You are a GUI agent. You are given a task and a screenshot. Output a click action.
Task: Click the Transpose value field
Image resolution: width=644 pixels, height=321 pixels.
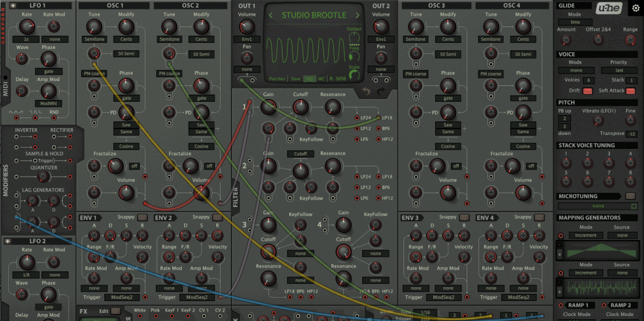tap(631, 134)
